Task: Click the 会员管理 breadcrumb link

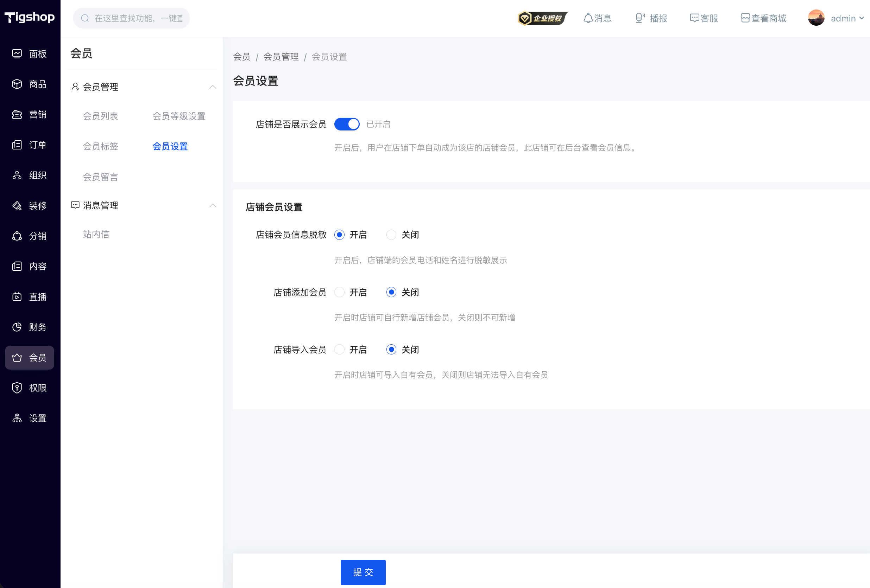Action: 281,57
